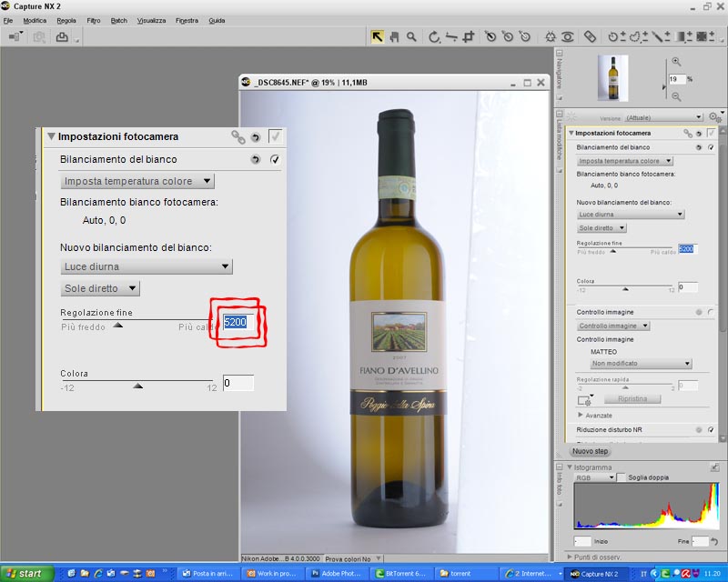Open Sole diretto dropdown in right panel
The image size is (728, 582).
[602, 228]
